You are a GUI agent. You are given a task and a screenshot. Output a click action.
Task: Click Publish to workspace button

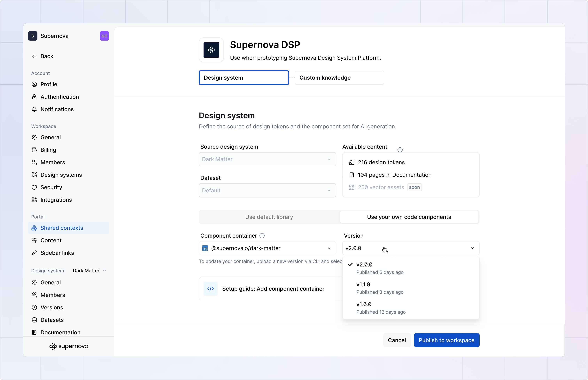pyautogui.click(x=446, y=340)
